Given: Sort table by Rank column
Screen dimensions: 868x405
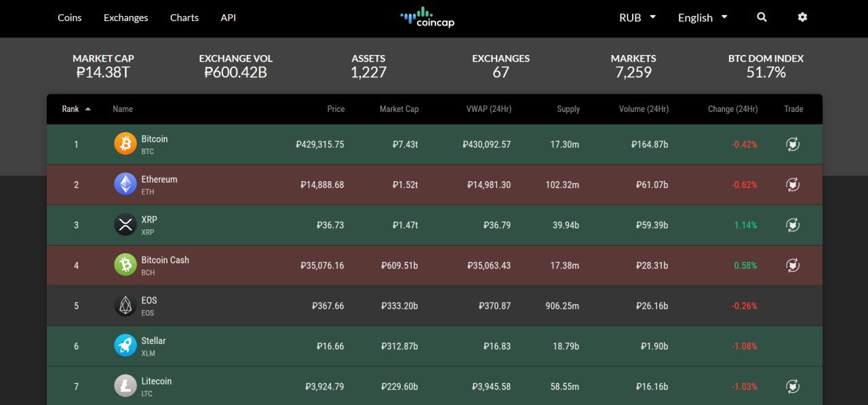Looking at the screenshot, I should [76, 109].
